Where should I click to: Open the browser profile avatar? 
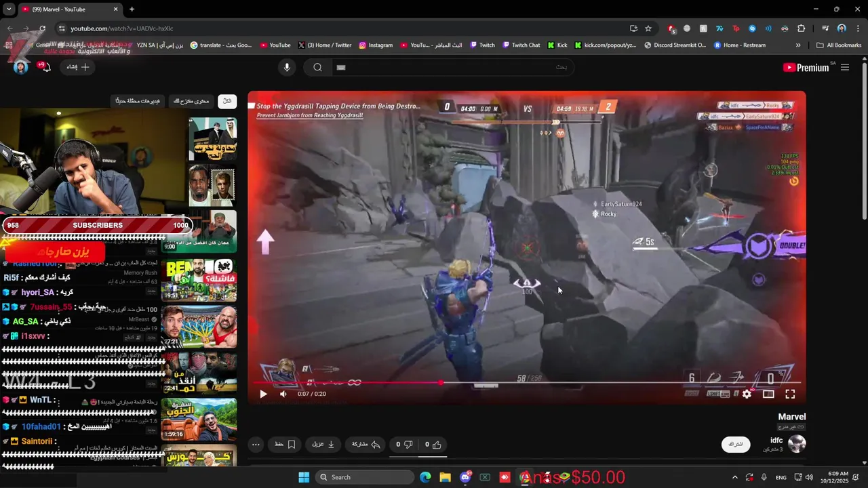tap(842, 28)
